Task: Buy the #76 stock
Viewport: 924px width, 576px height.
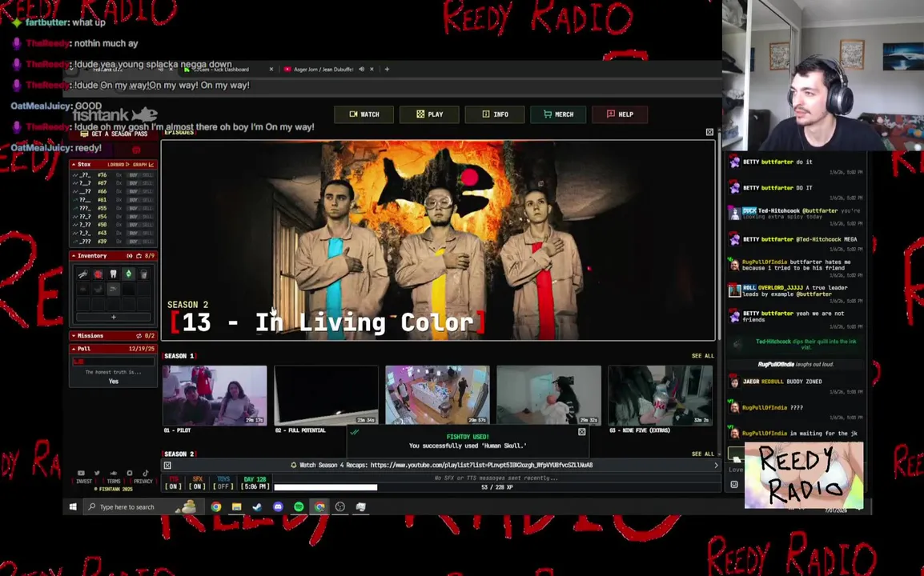Action: 133,175
